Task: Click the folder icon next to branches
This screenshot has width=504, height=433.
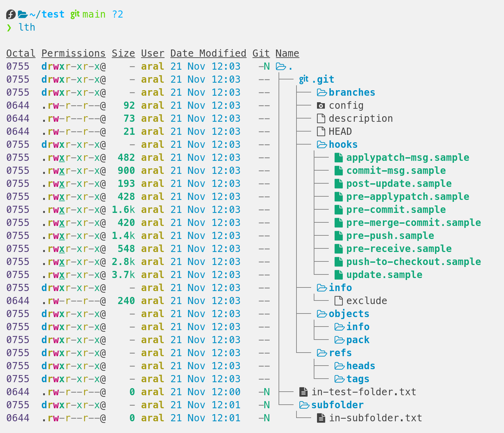Action: point(322,92)
